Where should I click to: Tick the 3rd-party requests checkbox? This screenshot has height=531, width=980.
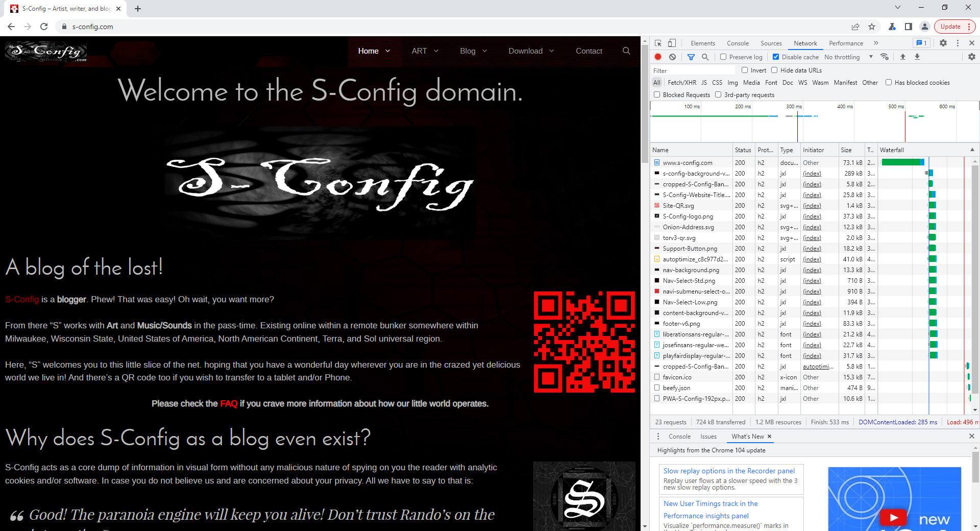pos(718,94)
